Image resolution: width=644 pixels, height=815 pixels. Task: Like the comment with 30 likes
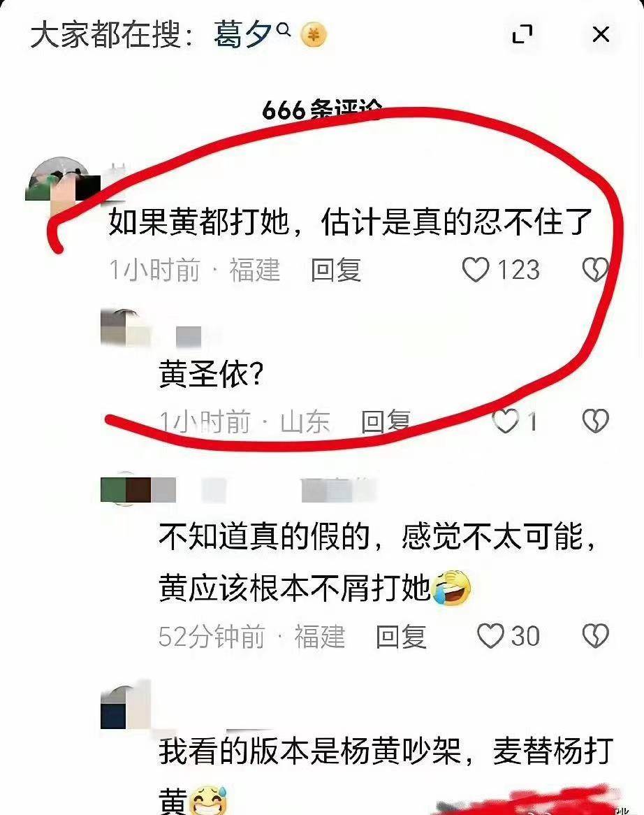click(490, 636)
